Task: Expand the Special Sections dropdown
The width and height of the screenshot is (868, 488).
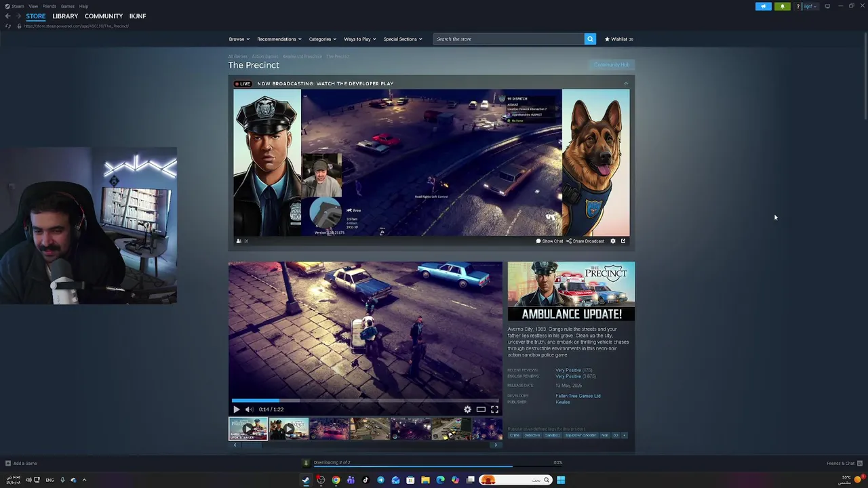Action: tap(403, 39)
